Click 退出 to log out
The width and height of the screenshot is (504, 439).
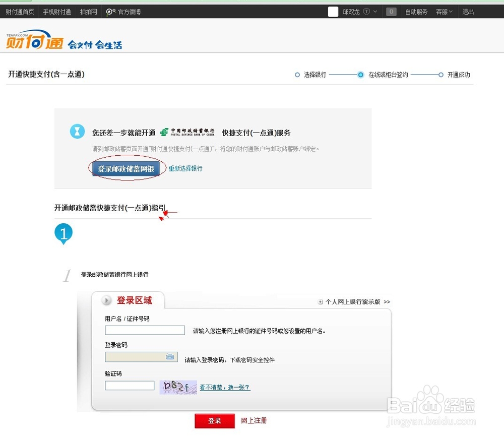tap(468, 12)
